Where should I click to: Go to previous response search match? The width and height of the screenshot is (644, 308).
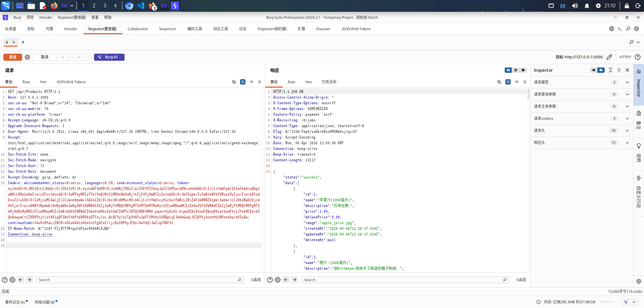(286, 279)
